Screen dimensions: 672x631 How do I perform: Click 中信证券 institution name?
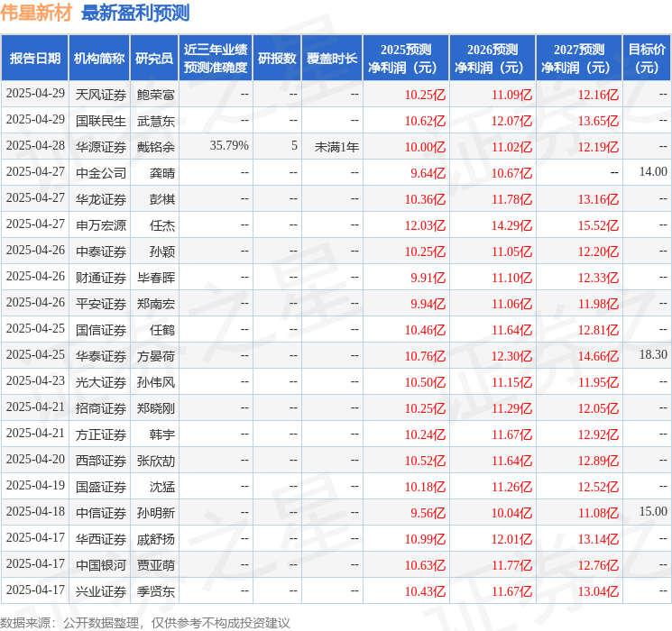pyautogui.click(x=101, y=513)
